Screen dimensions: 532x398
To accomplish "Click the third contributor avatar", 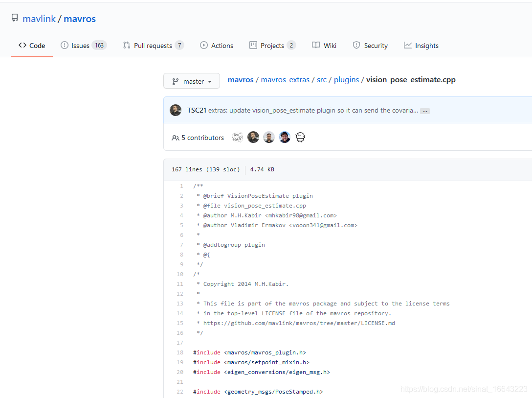I will (269, 137).
